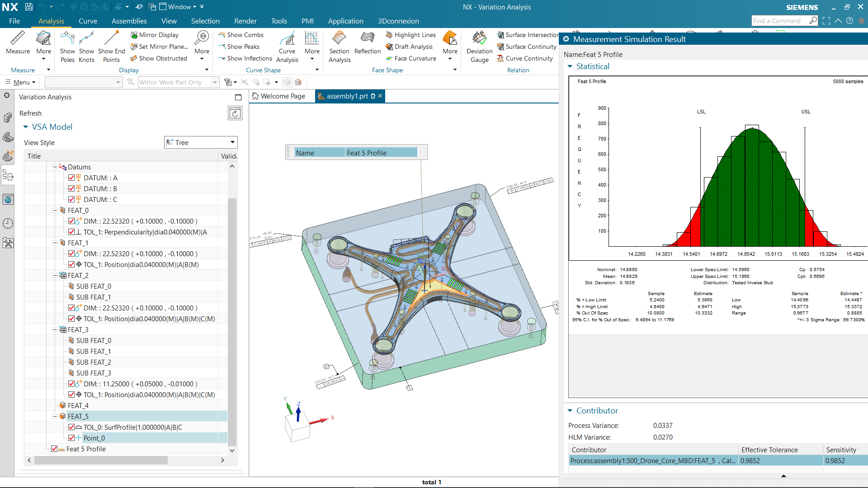
Task: Click inside the Find a Command search box
Action: (x=781, y=21)
